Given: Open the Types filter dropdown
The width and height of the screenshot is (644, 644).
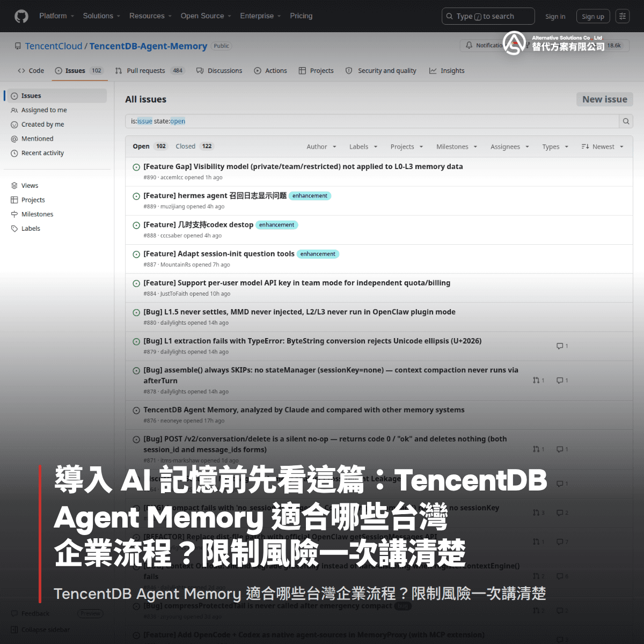Looking at the screenshot, I should point(555,147).
